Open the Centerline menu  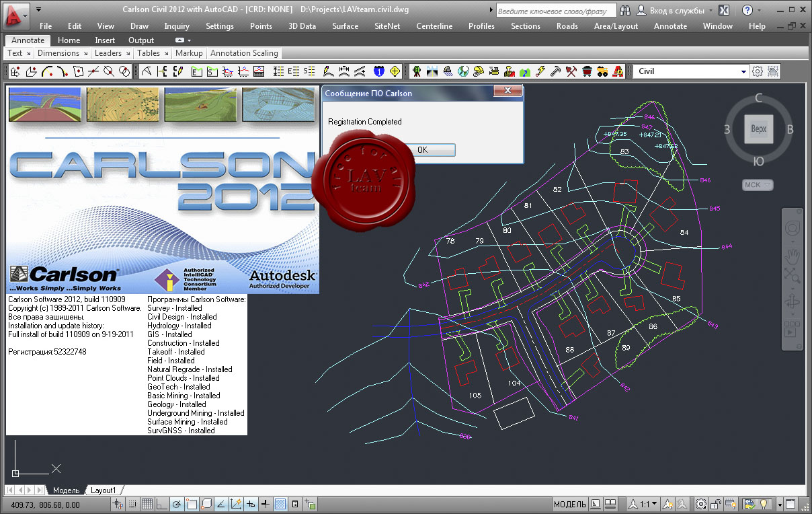pos(434,26)
